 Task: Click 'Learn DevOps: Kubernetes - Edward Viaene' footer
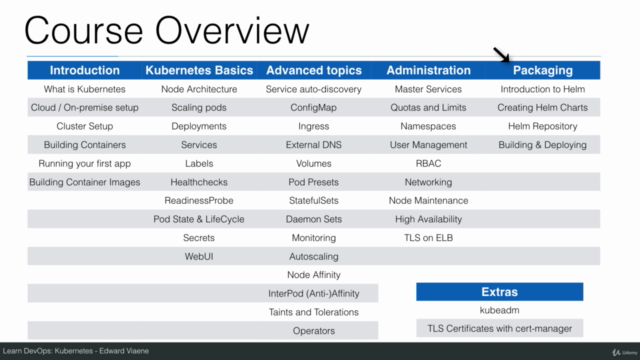[76, 351]
